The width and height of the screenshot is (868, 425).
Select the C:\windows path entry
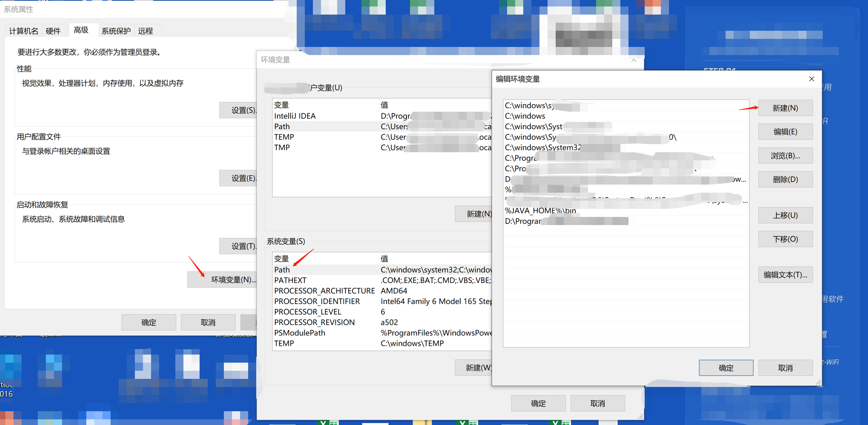tap(525, 116)
